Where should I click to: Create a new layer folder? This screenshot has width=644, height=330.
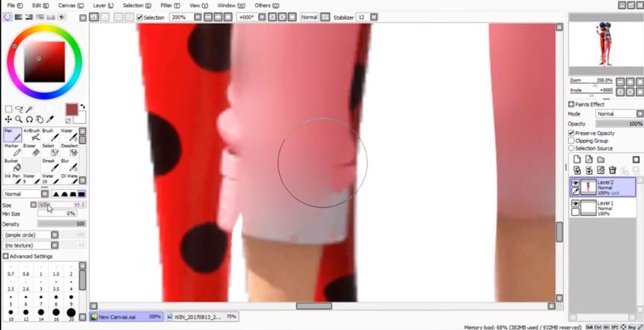point(601,159)
